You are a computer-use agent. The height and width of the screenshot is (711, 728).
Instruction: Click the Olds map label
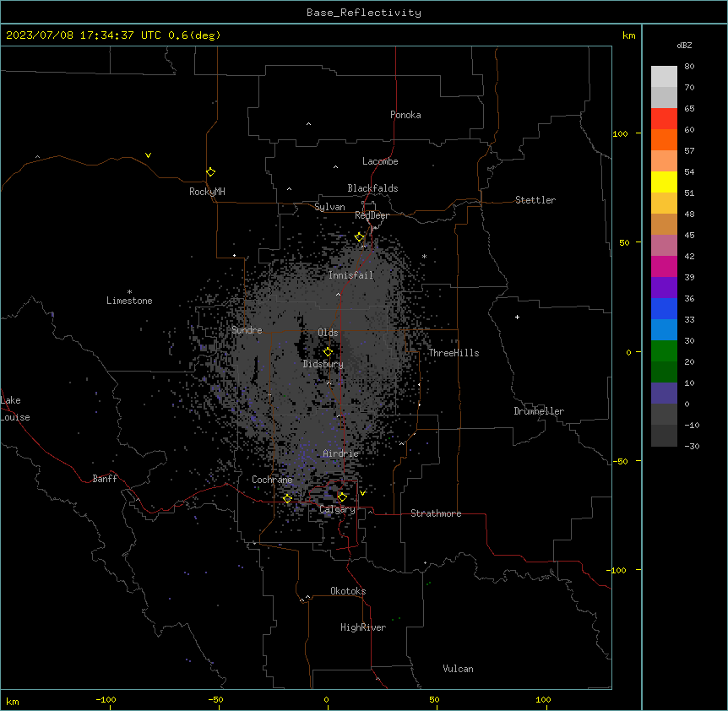(x=328, y=333)
